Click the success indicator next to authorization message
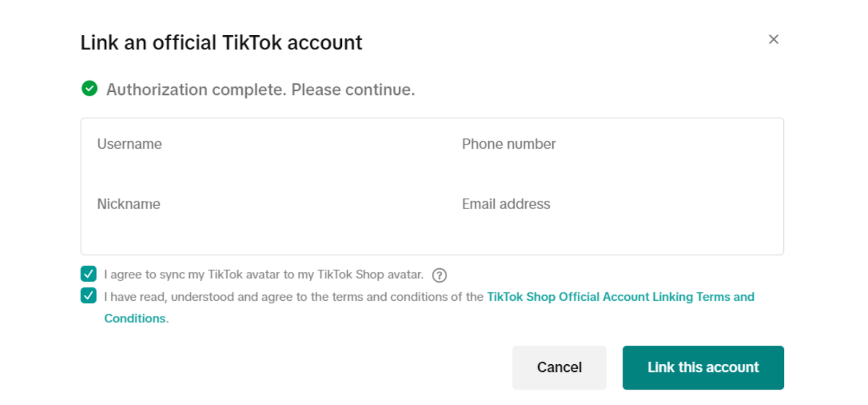868x405 pixels. [x=89, y=88]
